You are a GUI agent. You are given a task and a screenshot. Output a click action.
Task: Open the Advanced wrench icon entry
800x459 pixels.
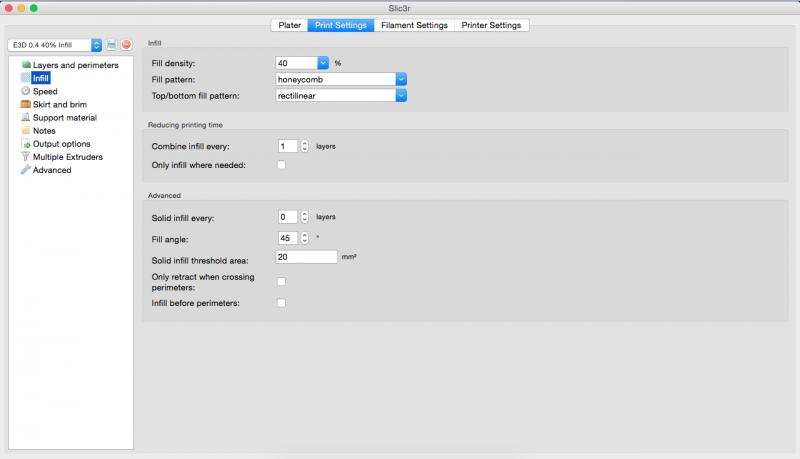coord(26,170)
